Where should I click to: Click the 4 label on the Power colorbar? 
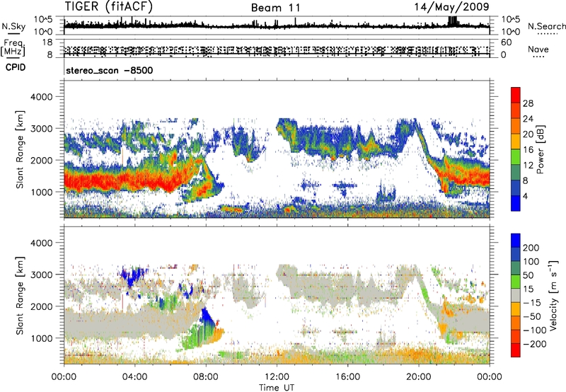pyautogui.click(x=525, y=196)
